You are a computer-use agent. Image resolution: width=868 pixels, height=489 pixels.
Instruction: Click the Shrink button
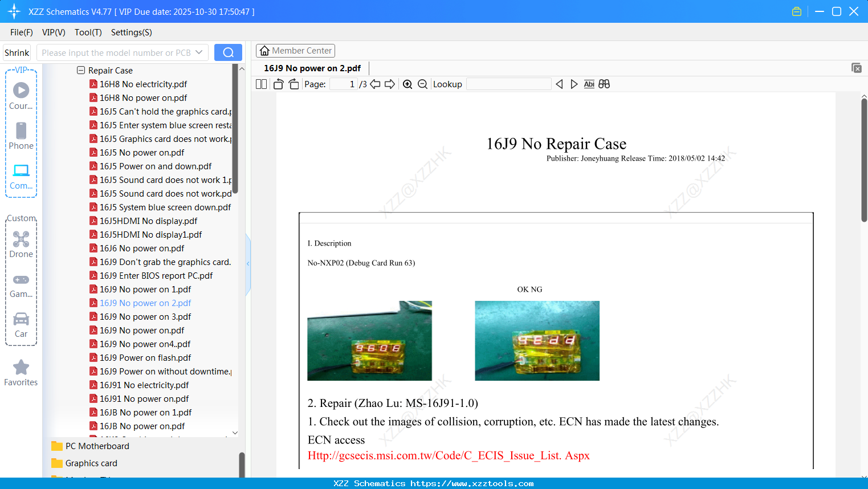click(x=17, y=52)
